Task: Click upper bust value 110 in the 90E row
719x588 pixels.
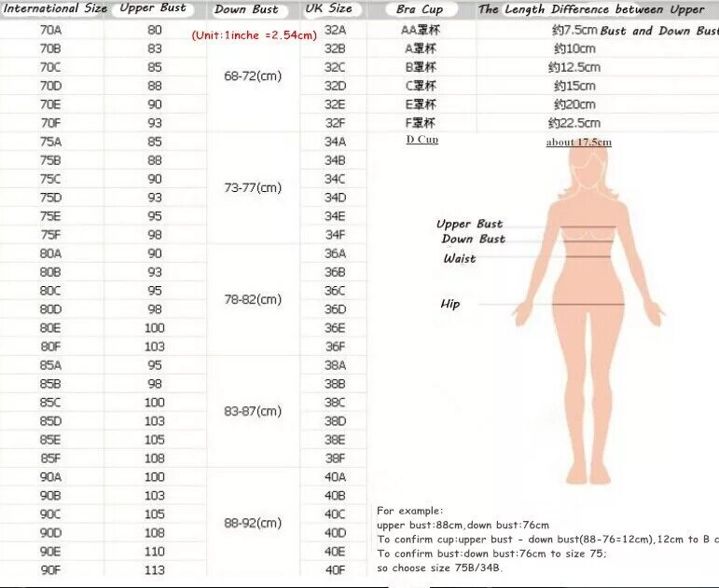Action: (x=155, y=552)
